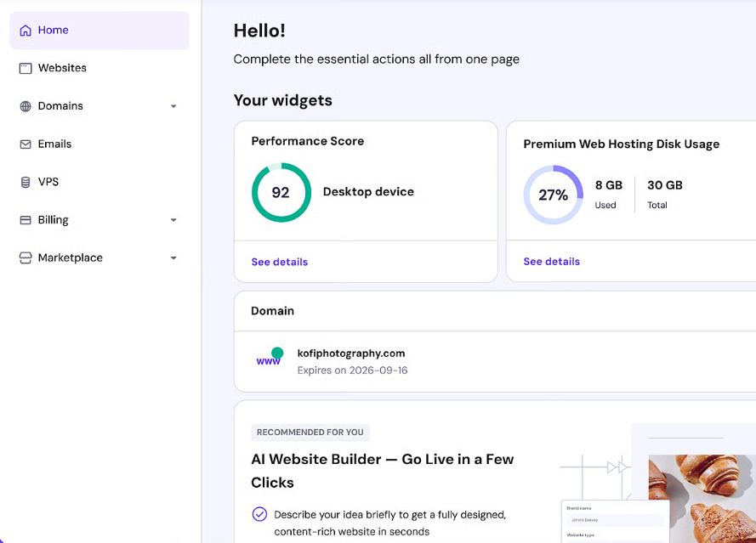Click the Marketplace storefront icon
Screen dimensions: 756x543
pyautogui.click(x=26, y=258)
